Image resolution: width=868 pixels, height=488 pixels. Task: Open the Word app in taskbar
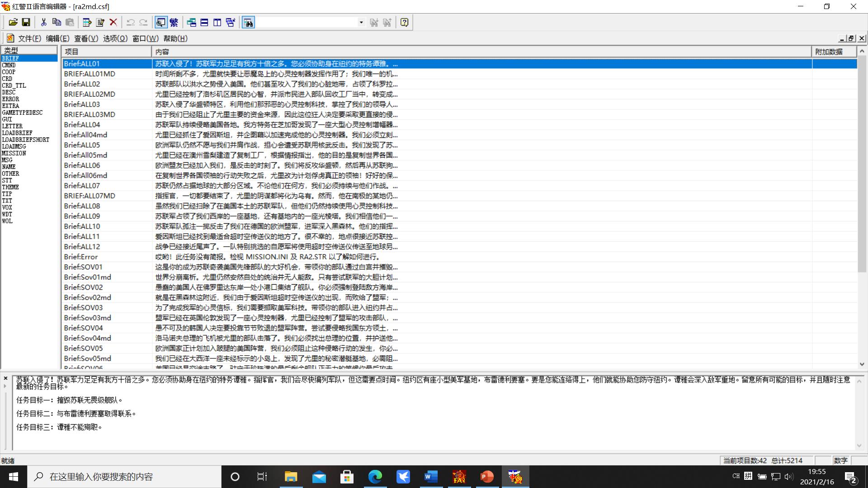(431, 477)
